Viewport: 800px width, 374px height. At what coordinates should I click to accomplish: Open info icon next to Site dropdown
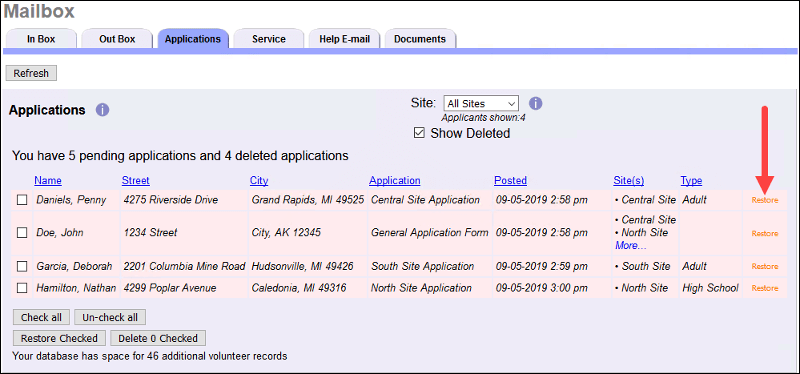tap(535, 103)
